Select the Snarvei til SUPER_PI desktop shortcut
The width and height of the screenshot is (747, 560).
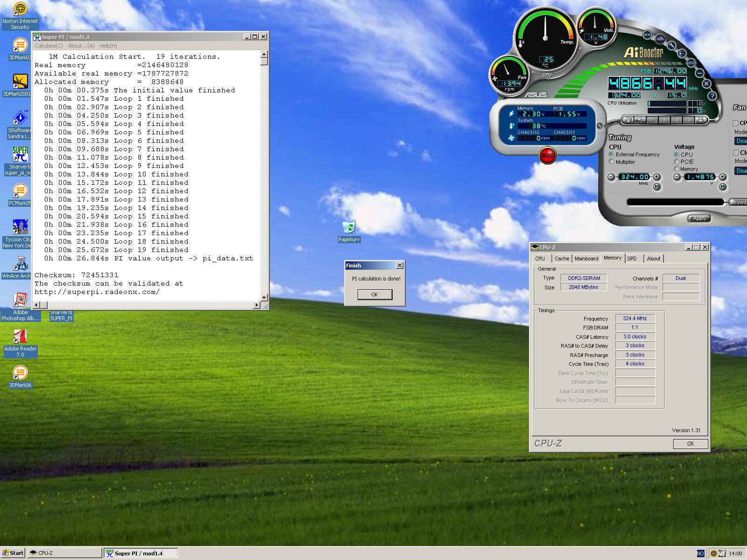62,315
